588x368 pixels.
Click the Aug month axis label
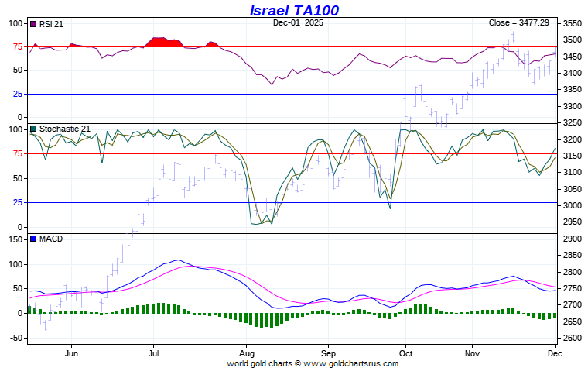click(x=246, y=353)
